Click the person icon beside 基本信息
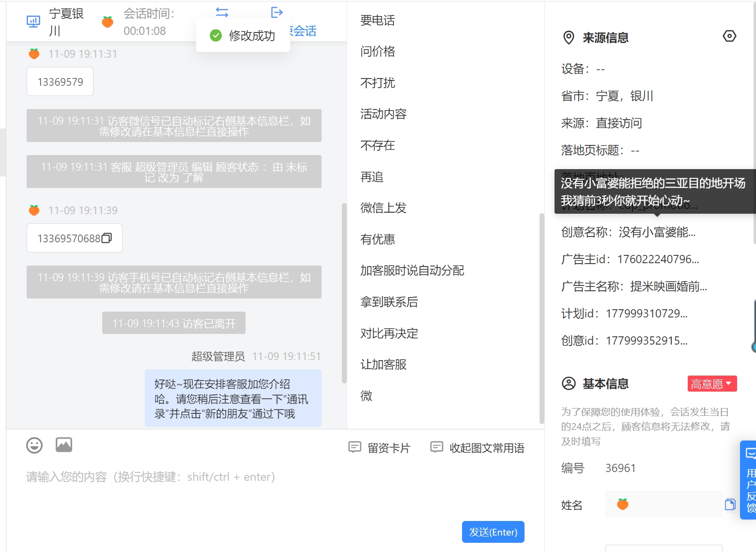 click(x=569, y=383)
